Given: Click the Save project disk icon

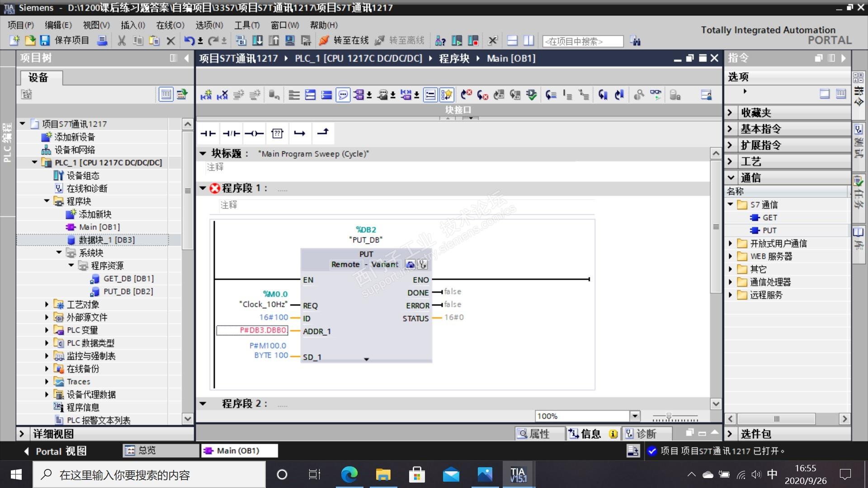Looking at the screenshot, I should point(45,41).
